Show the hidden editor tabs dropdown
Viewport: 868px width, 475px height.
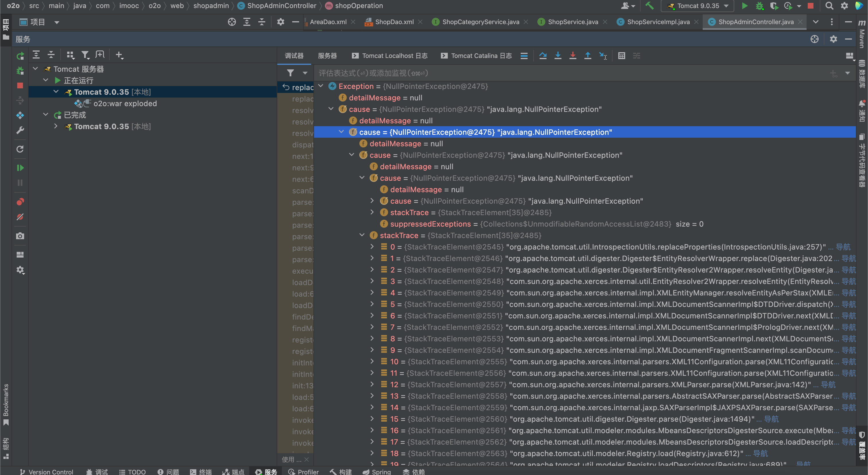click(x=816, y=22)
